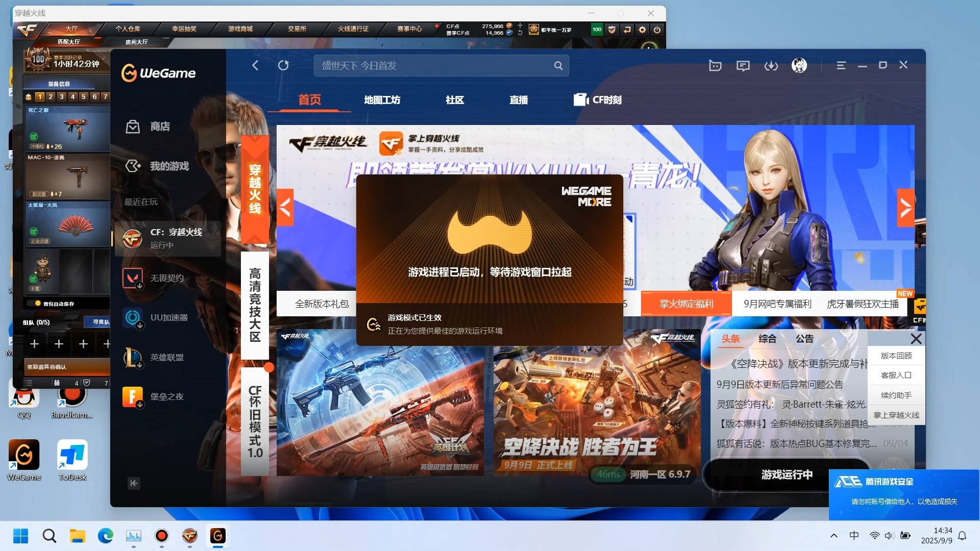Viewport: 980px width, 551px height.
Task: Switch to the 地图工坊 tab
Action: coord(382,99)
